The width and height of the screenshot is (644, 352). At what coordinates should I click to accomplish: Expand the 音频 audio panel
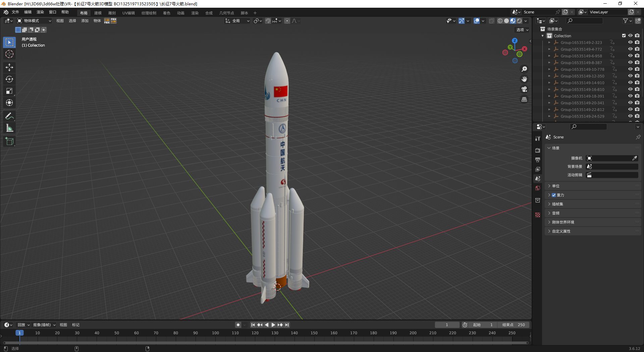(x=593, y=213)
